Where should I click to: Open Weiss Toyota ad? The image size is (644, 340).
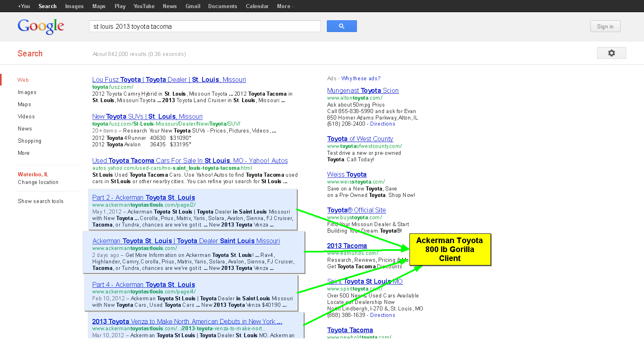pos(347,174)
